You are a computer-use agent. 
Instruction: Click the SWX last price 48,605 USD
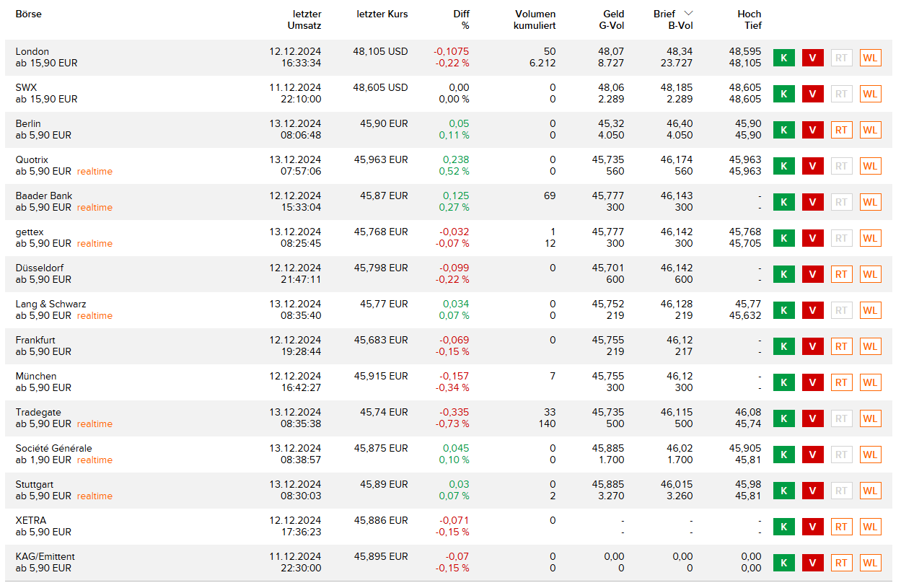(x=380, y=87)
